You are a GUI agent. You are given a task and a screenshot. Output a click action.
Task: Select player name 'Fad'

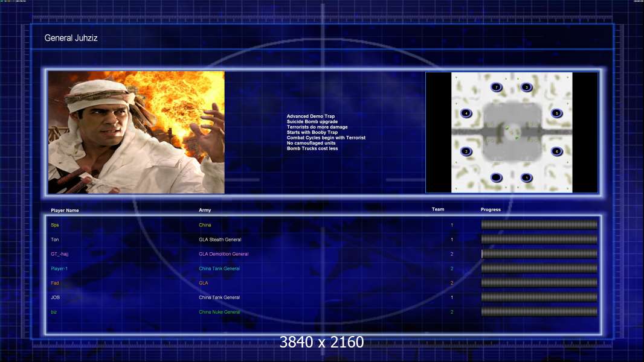[55, 283]
